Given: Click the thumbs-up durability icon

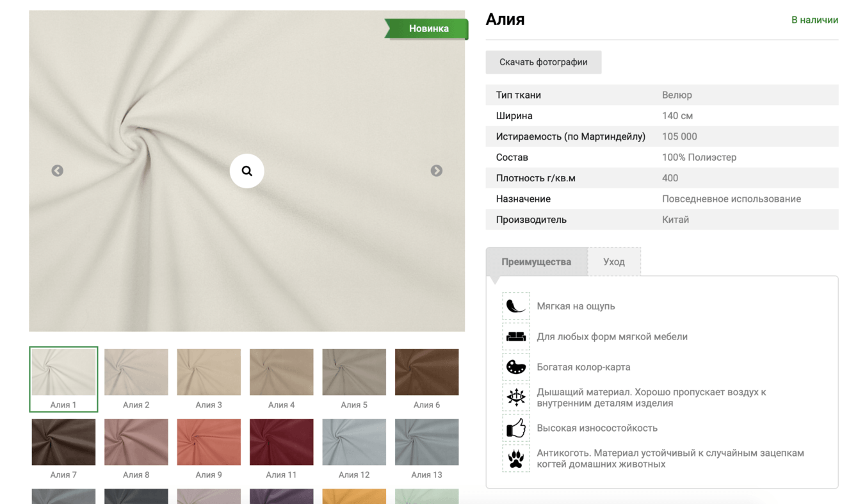Looking at the screenshot, I should 515,428.
